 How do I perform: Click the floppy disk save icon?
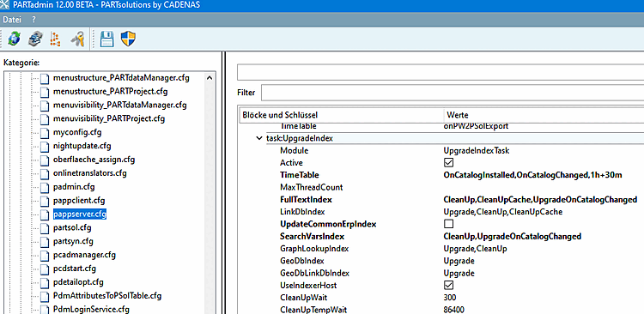point(107,39)
